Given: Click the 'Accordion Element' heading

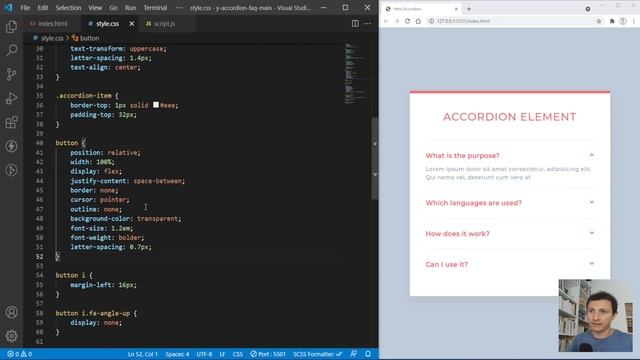Looking at the screenshot, I should [510, 117].
